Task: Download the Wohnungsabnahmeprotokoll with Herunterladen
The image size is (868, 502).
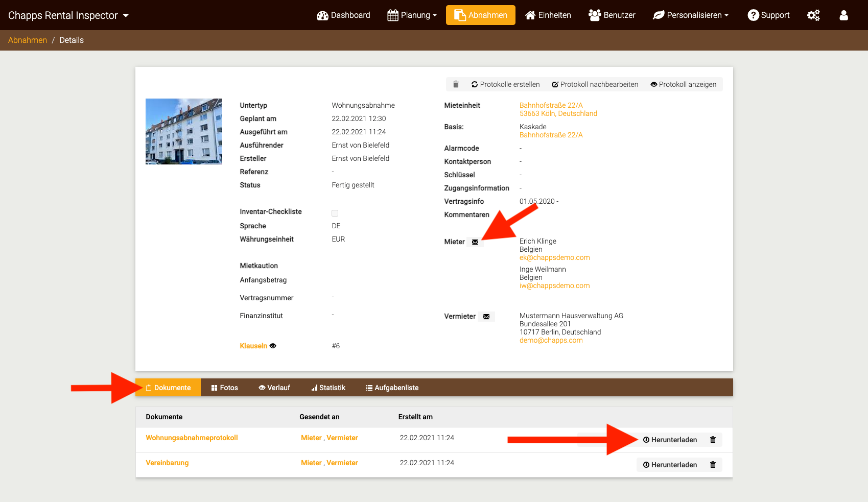Action: pos(670,440)
